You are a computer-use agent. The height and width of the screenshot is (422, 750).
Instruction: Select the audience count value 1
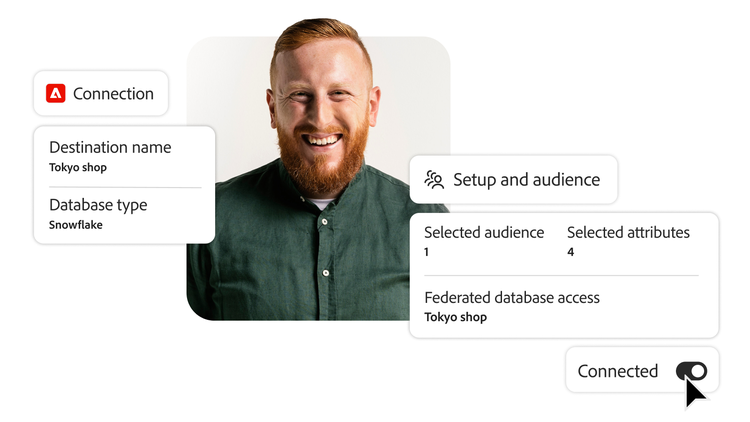click(427, 252)
